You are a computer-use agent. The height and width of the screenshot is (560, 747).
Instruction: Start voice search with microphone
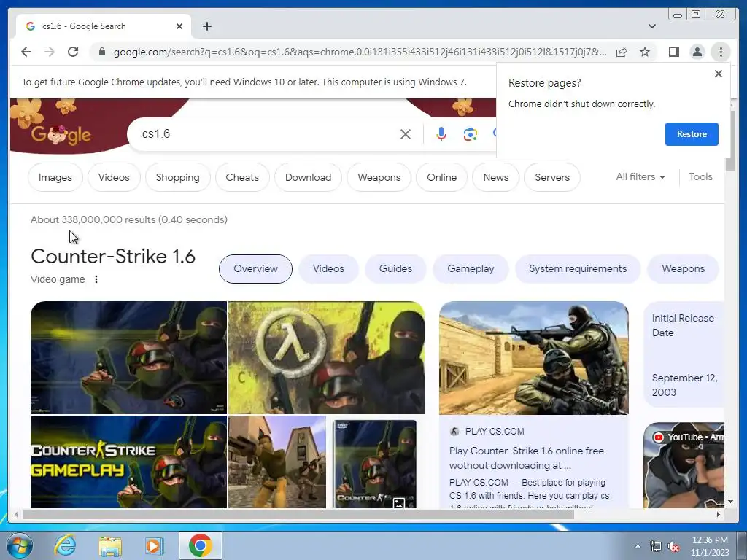point(441,134)
